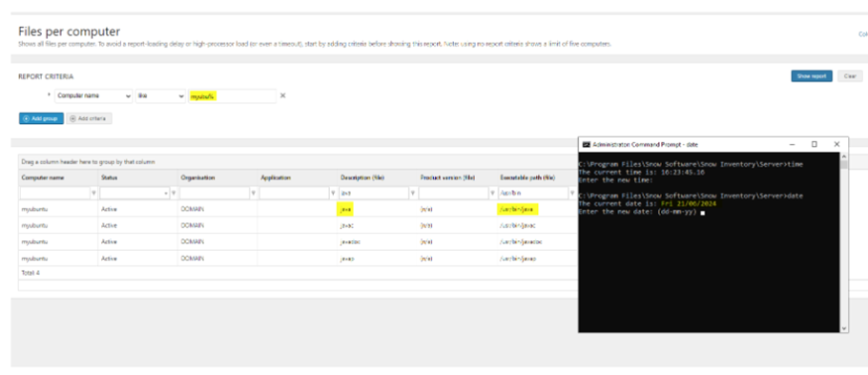Click the Executable path filter field

coord(533,194)
